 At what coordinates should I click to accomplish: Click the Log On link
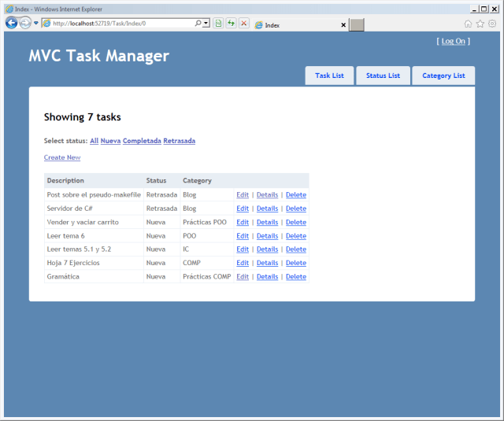(454, 41)
